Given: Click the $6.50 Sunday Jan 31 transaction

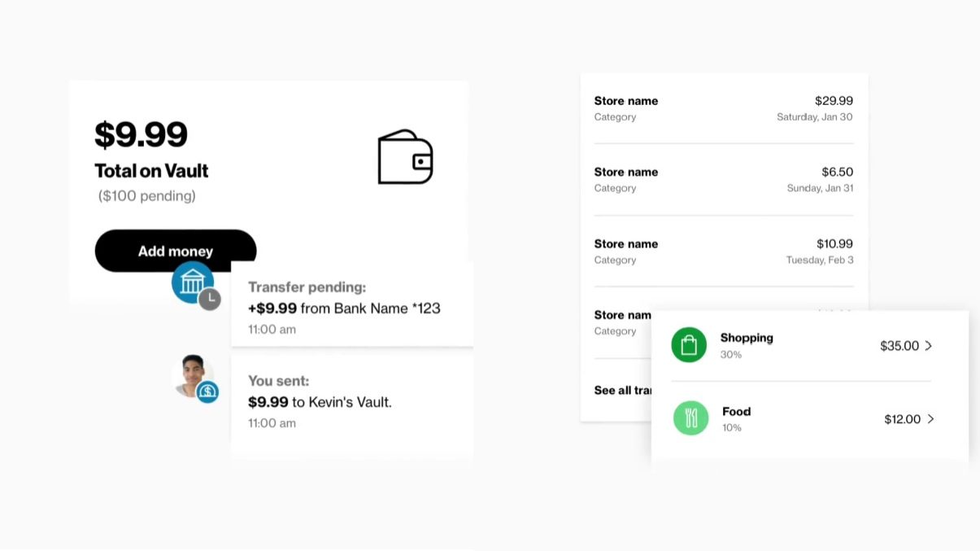Looking at the screenshot, I should 722,179.
